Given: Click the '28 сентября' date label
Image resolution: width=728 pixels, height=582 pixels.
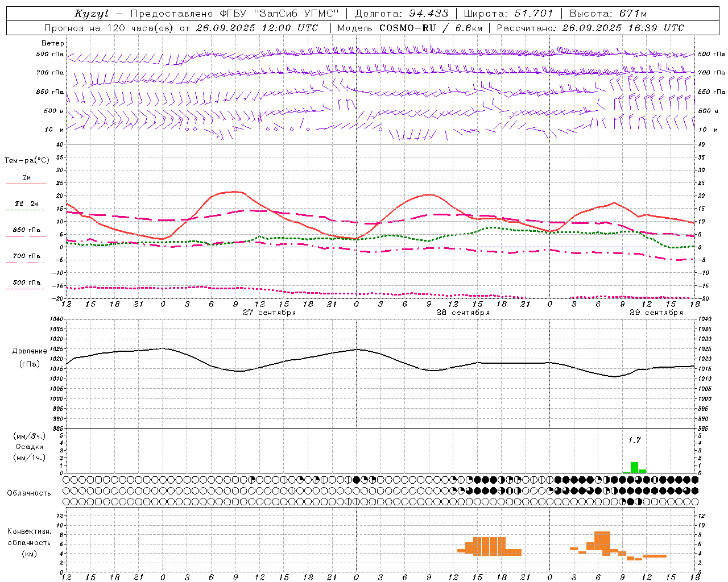Looking at the screenshot, I should 463,313.
